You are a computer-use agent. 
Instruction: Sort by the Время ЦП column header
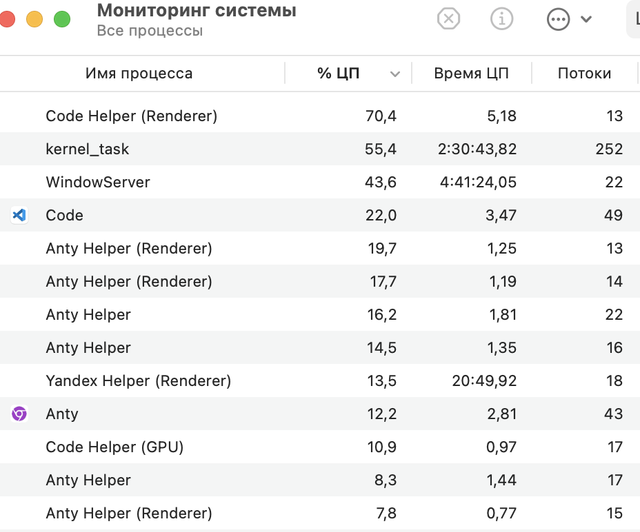[x=472, y=73]
